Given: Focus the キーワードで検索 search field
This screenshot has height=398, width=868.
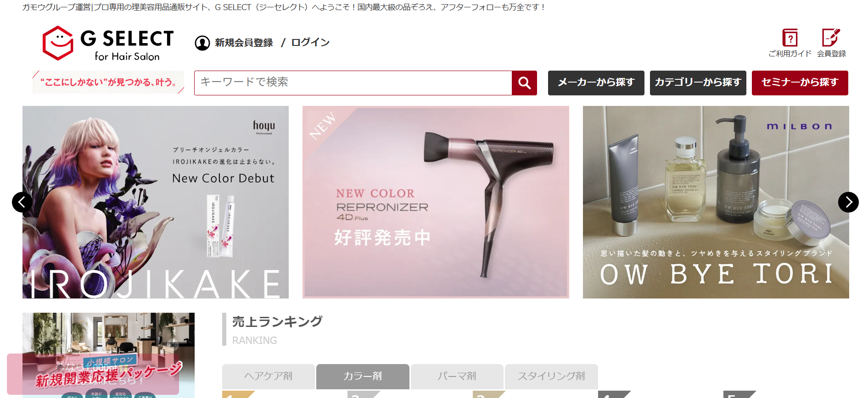Looking at the screenshot, I should click(353, 83).
